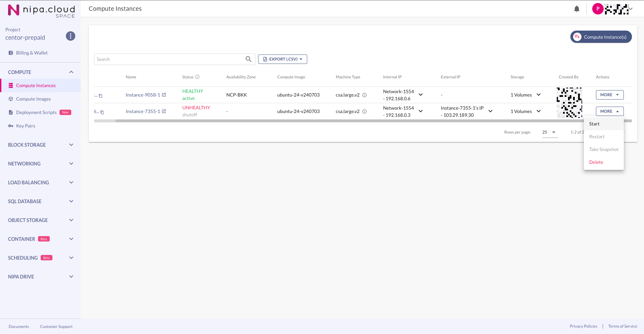Screen dimensions: 644x334
Task: Click the Key Pairs key icon
Action: click(x=11, y=126)
